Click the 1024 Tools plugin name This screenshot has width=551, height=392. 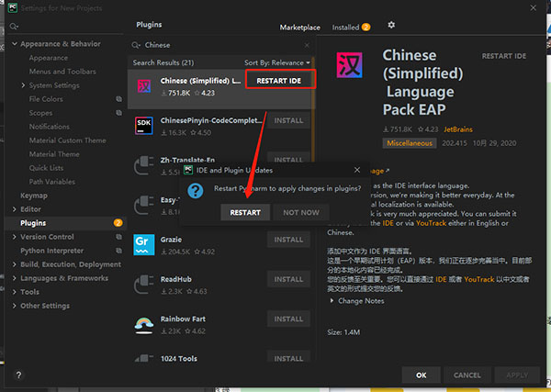point(178,359)
